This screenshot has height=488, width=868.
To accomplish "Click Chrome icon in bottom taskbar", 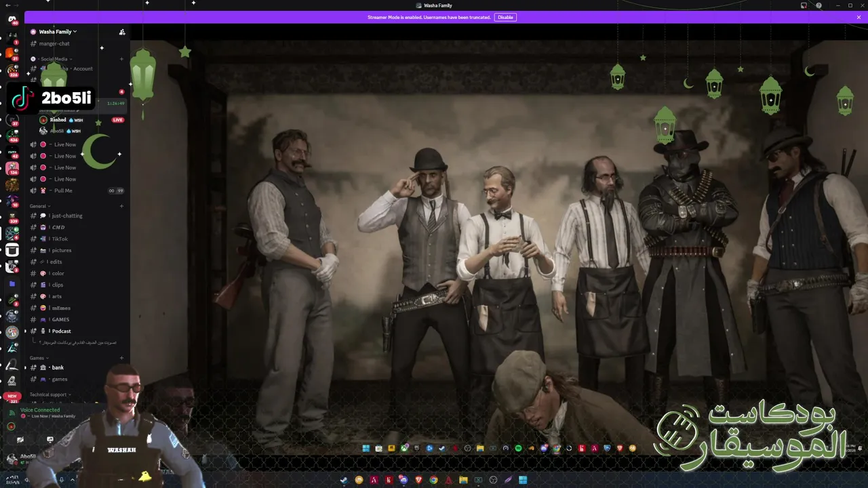I will click(x=433, y=480).
